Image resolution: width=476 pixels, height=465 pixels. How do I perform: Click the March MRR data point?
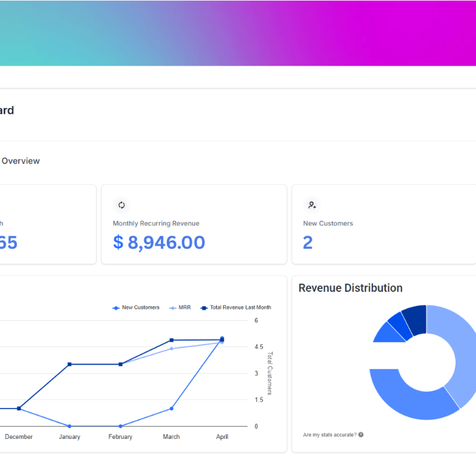point(172,348)
